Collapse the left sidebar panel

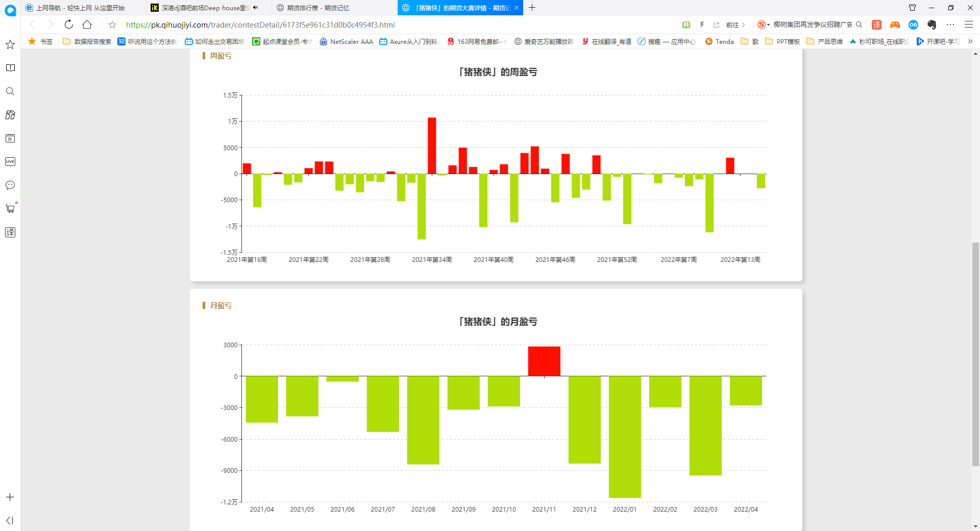[10, 520]
